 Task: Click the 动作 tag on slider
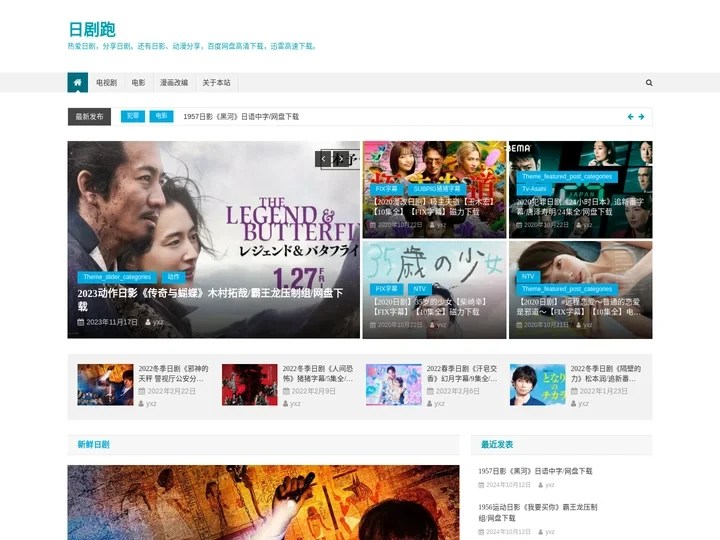tap(174, 277)
